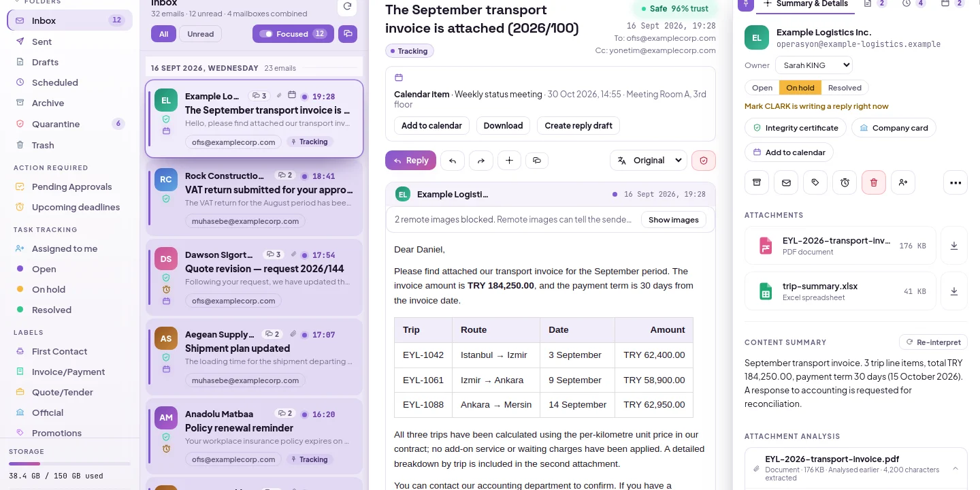
Task: Click the assign person icon
Action: [903, 182]
